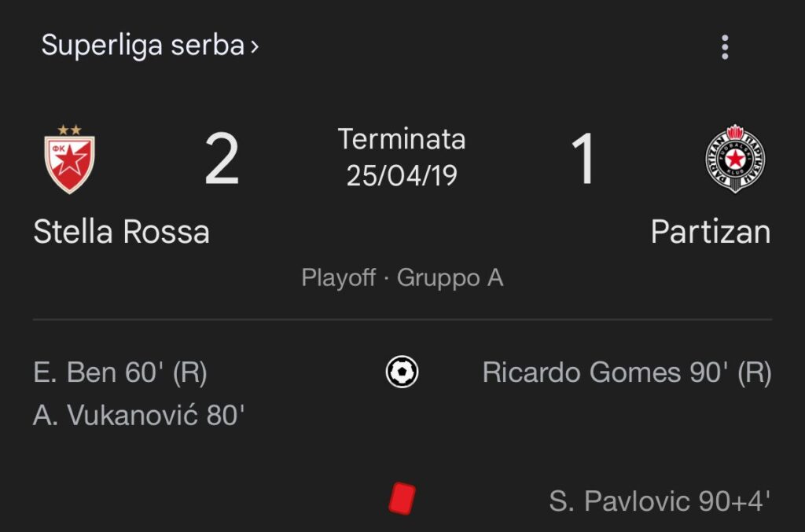Click the Stella Rossa club crest
Viewport: 805px width, 532px height.
pyautogui.click(x=69, y=160)
